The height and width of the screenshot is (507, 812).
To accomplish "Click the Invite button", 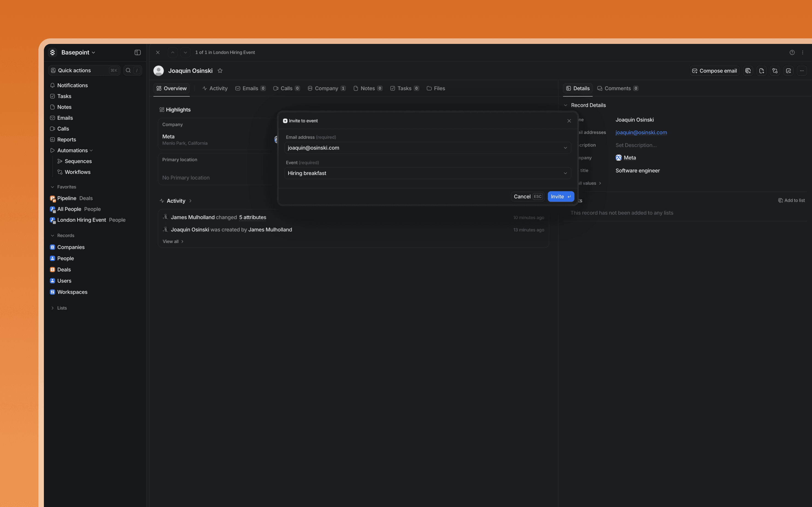I will point(561,196).
